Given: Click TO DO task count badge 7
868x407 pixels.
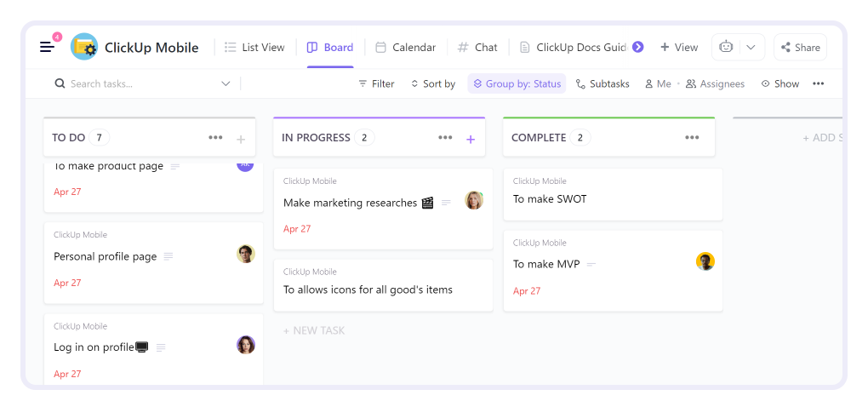Looking at the screenshot, I should pos(99,137).
